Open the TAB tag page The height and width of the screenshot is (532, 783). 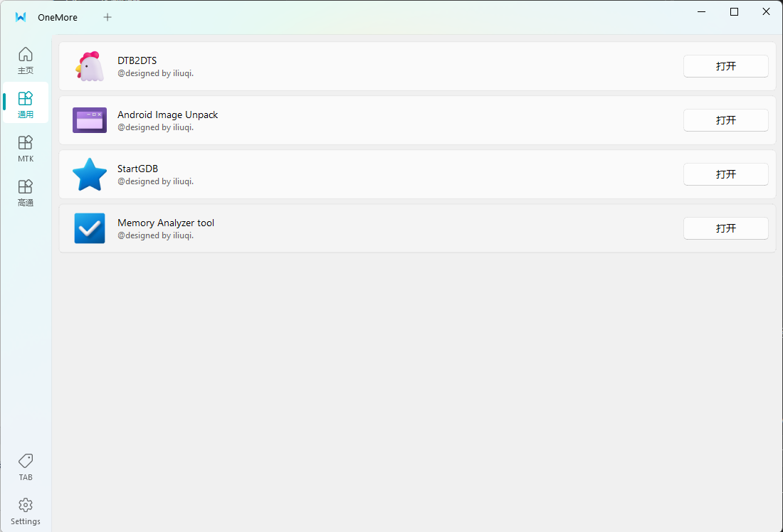(26, 467)
